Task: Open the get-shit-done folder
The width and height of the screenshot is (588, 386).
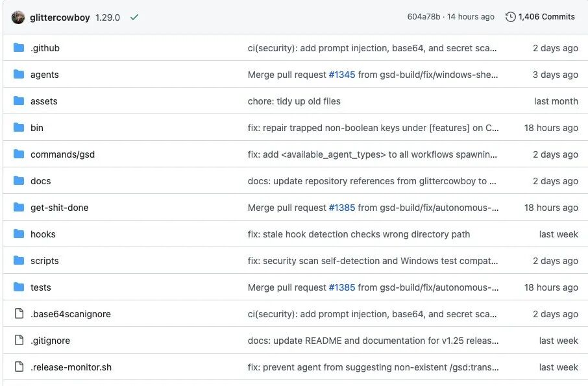Action: (59, 208)
